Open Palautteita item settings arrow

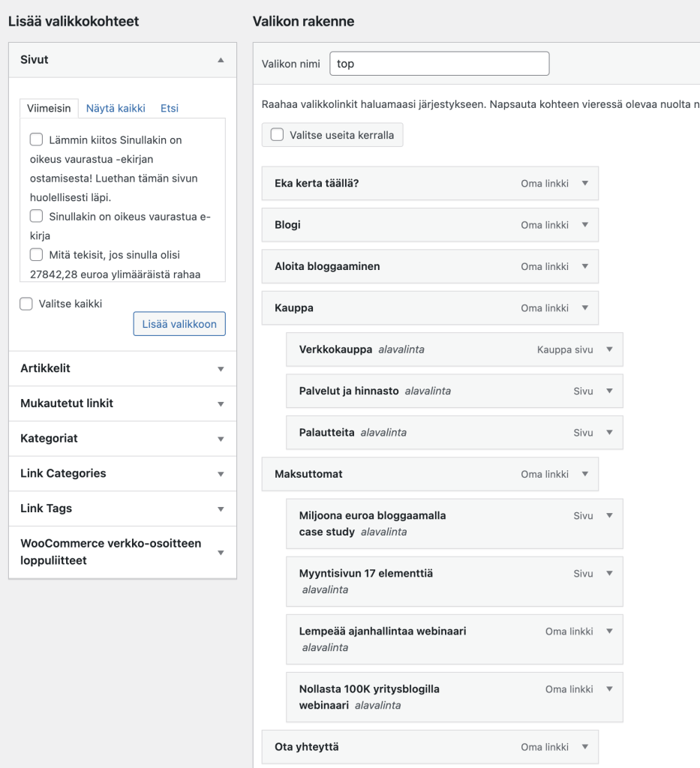609,433
